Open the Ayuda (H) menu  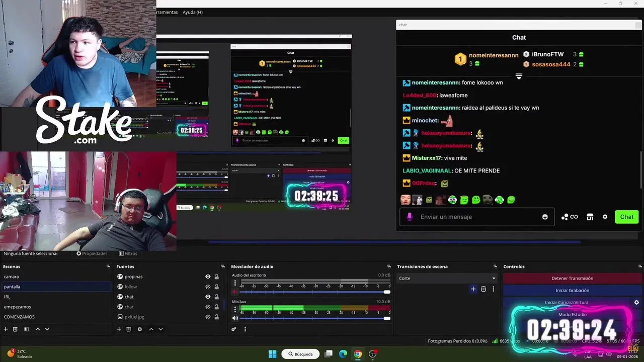[193, 12]
